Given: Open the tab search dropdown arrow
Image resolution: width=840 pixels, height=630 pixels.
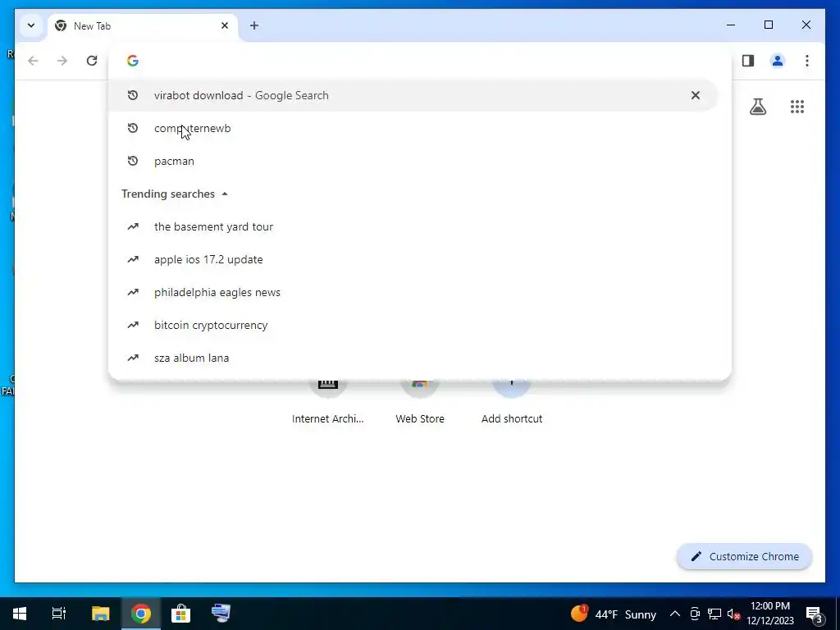Looking at the screenshot, I should click(31, 25).
